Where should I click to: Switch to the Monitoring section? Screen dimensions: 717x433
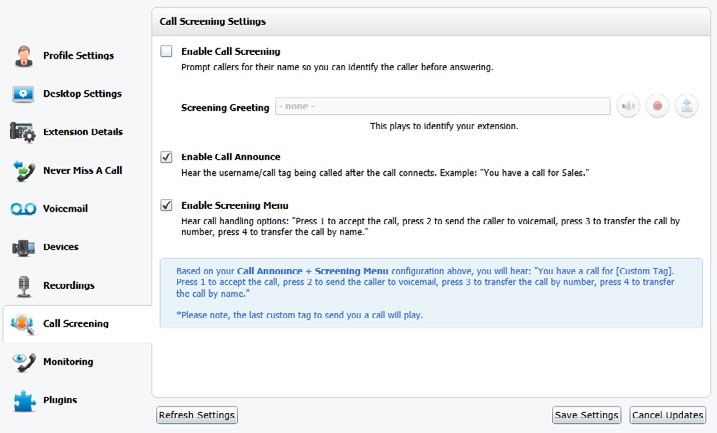pyautogui.click(x=68, y=362)
